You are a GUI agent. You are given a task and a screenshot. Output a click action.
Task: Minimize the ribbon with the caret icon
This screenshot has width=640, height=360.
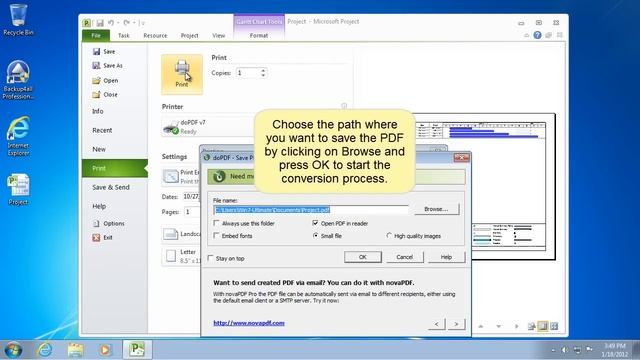527,36
